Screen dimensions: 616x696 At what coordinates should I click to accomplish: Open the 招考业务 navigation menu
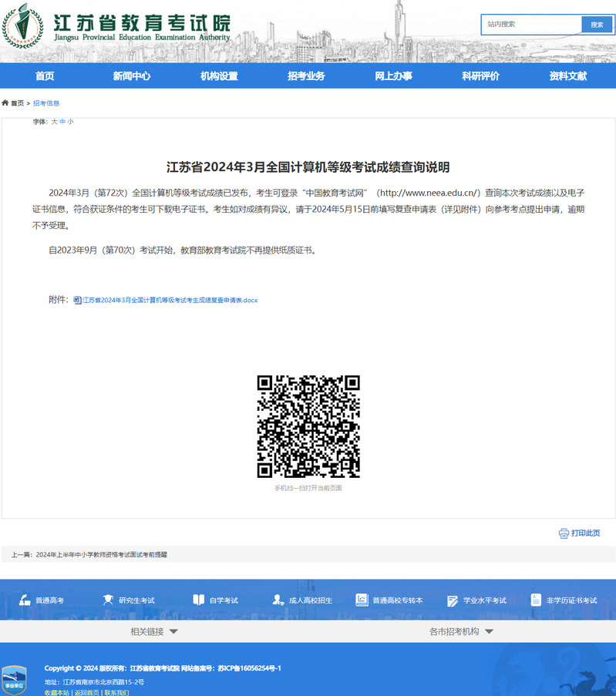[x=306, y=76]
